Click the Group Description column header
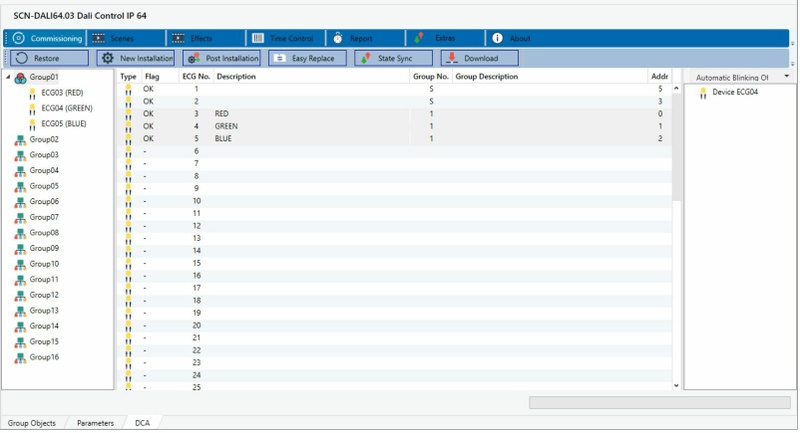 [x=550, y=77]
